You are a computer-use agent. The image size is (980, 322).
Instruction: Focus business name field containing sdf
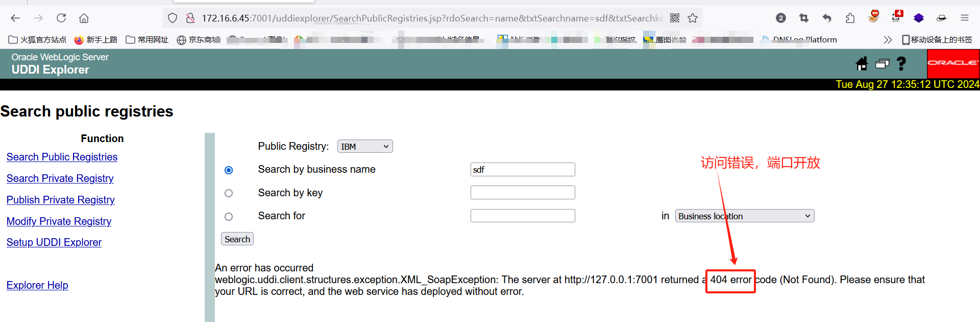click(x=523, y=170)
